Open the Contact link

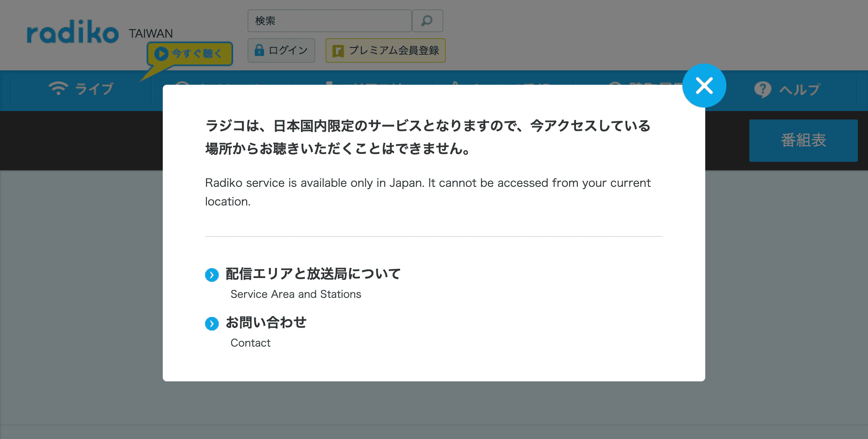click(250, 343)
